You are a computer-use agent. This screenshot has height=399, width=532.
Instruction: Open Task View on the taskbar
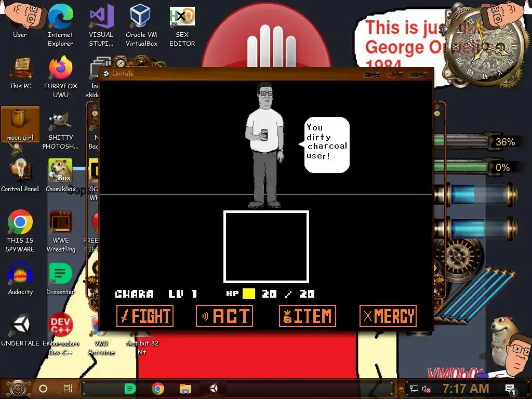point(68,389)
